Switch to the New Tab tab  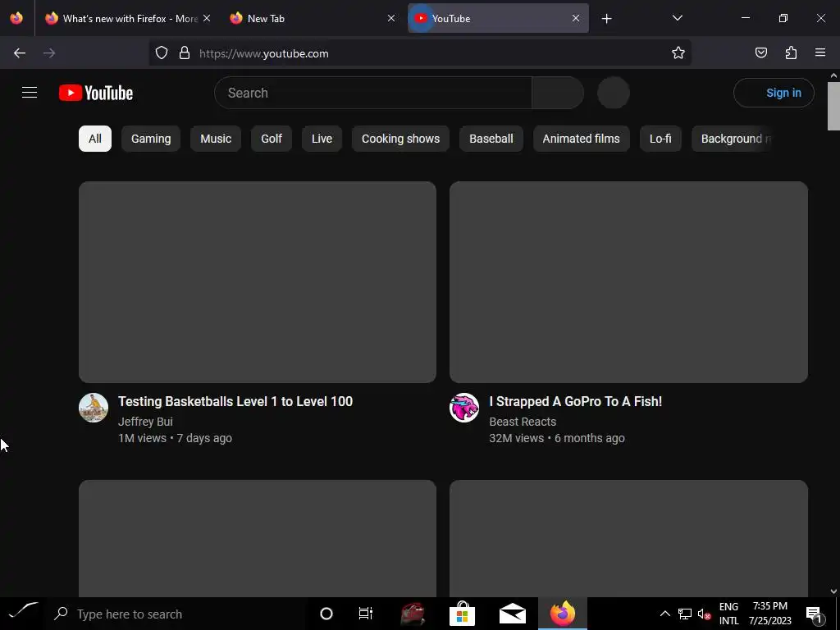pos(312,18)
